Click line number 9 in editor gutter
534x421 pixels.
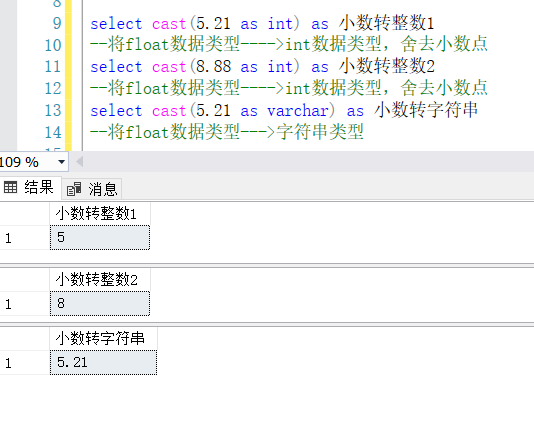[x=57, y=24]
